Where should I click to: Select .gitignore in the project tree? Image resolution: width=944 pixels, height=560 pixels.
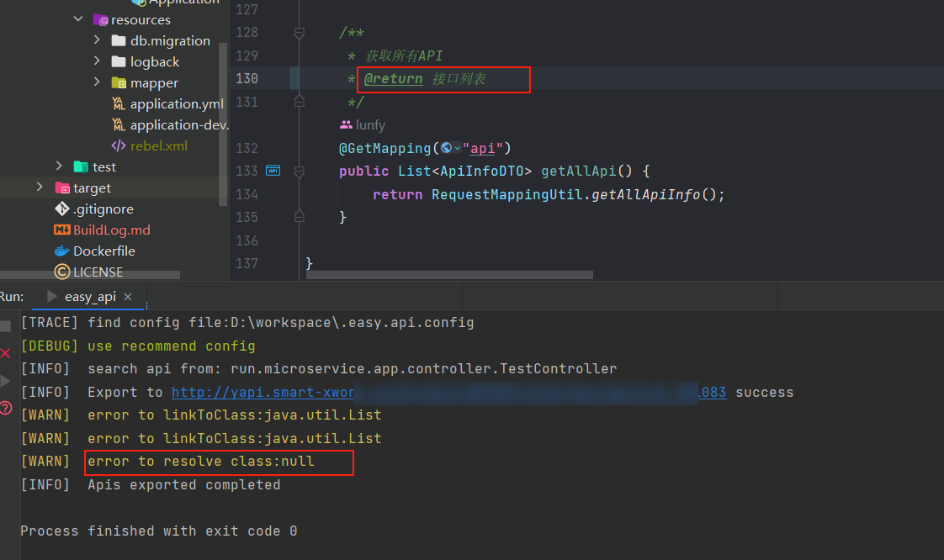103,209
